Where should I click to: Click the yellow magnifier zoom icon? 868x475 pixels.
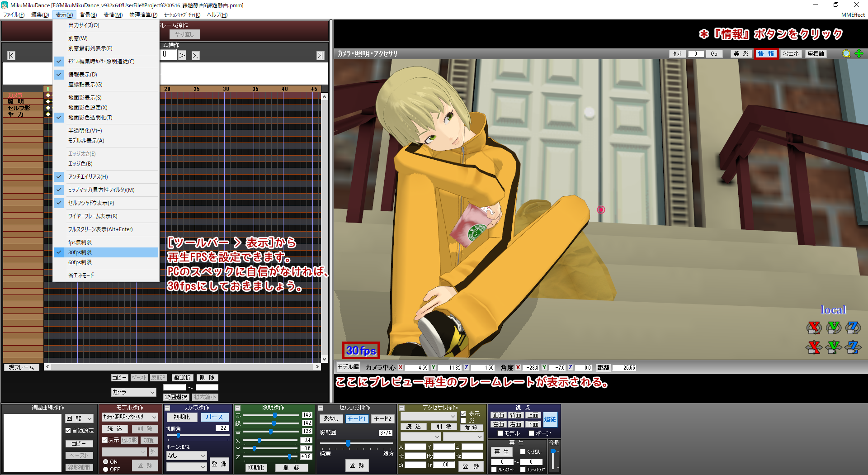(x=846, y=54)
